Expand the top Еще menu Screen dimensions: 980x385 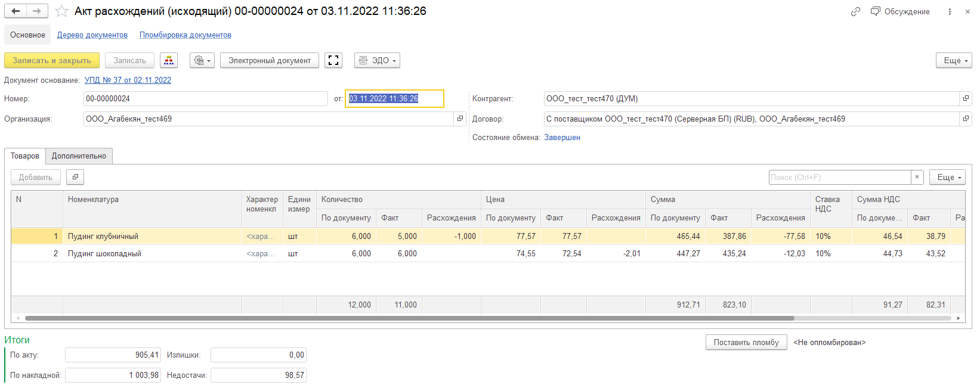click(x=953, y=60)
